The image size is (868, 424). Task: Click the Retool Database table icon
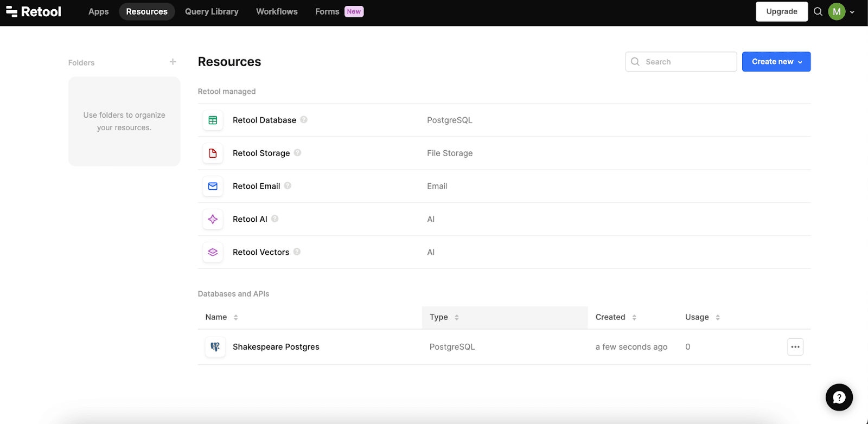213,120
